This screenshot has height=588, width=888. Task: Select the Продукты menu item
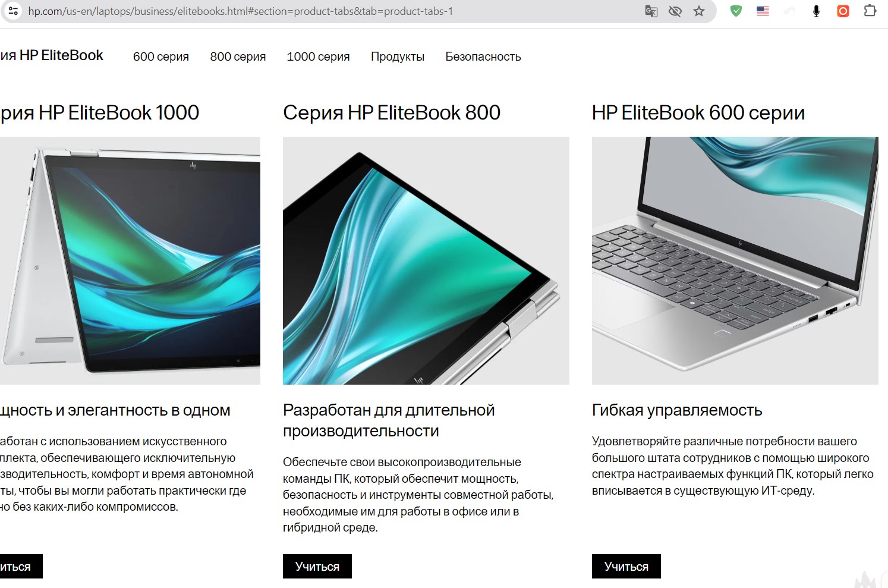[398, 56]
